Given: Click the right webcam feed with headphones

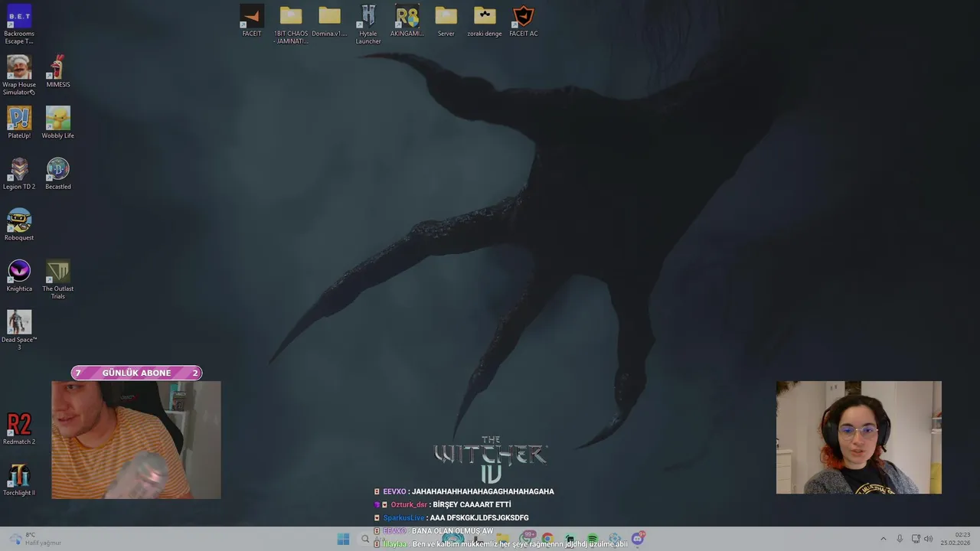Looking at the screenshot, I should (859, 438).
